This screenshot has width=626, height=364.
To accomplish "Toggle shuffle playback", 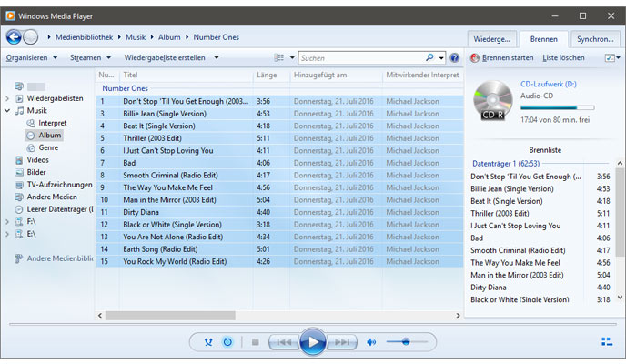I will click(208, 342).
